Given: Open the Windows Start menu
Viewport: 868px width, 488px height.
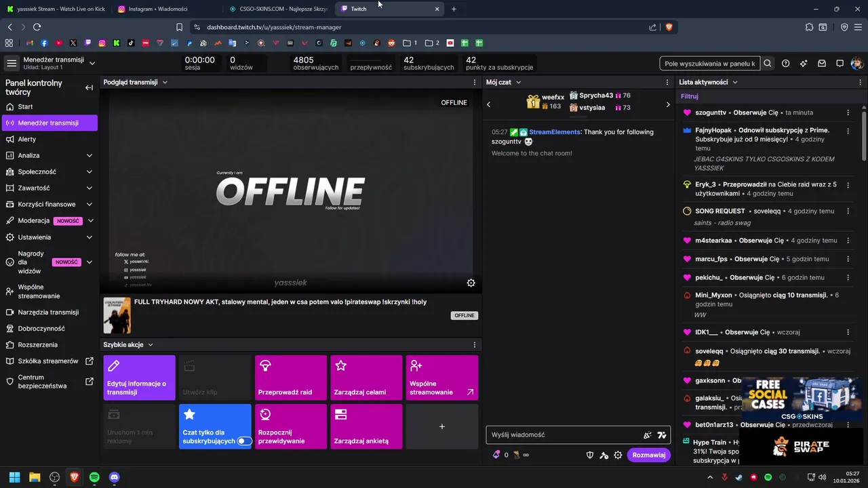Looking at the screenshot, I should (x=14, y=477).
